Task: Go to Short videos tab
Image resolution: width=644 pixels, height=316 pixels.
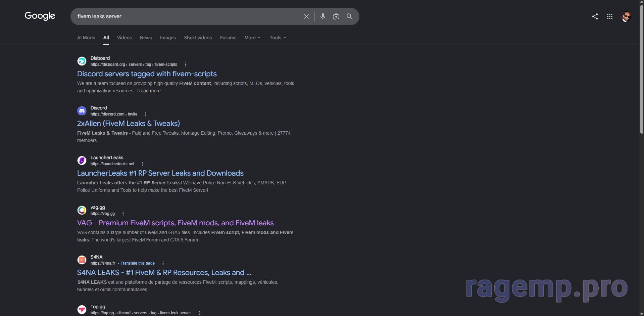Action: (x=198, y=38)
